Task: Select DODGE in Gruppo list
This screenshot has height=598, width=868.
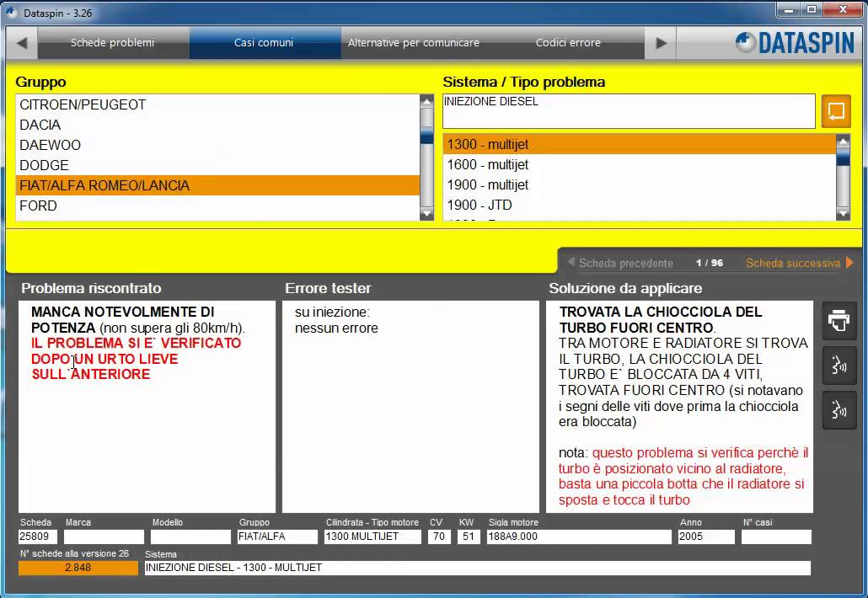Action: point(217,165)
